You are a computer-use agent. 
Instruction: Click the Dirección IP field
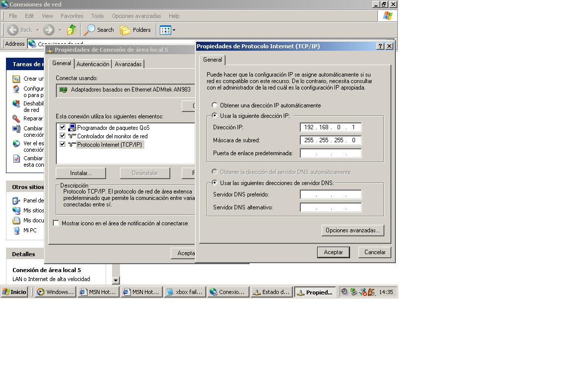point(331,127)
